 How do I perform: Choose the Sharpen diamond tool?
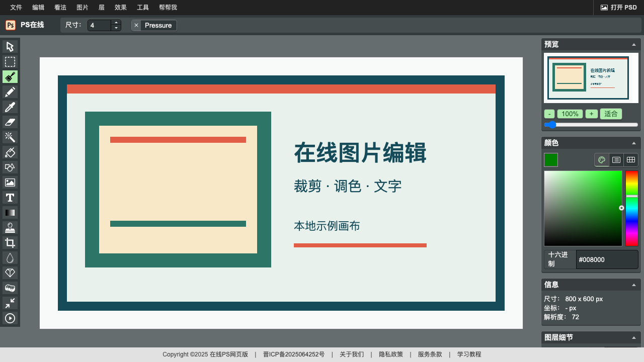[x=10, y=273]
